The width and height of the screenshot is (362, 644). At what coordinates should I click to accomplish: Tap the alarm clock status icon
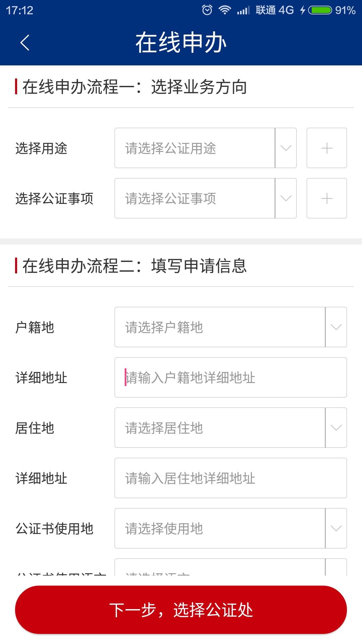(207, 10)
